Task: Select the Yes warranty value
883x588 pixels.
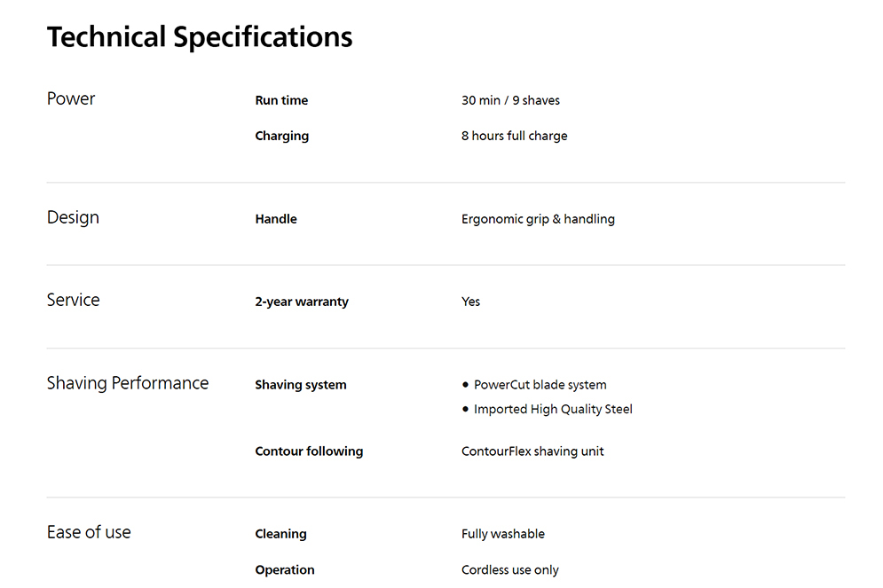Action: click(470, 302)
